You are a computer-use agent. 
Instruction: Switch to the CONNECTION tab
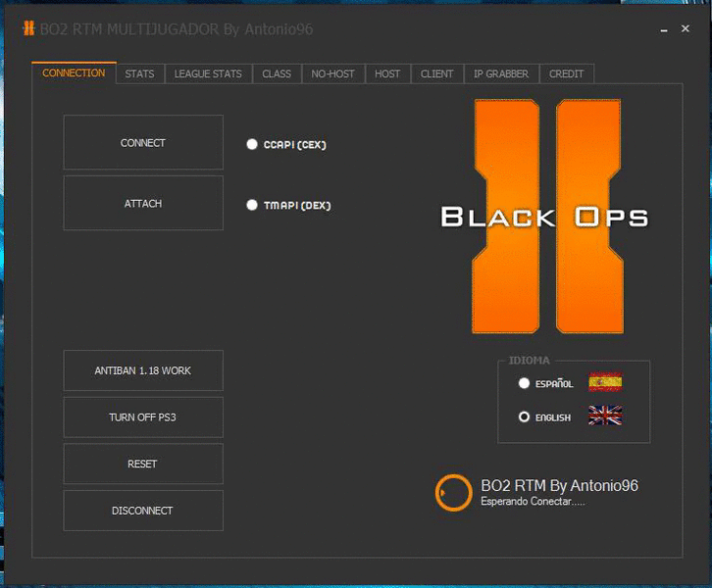74,73
